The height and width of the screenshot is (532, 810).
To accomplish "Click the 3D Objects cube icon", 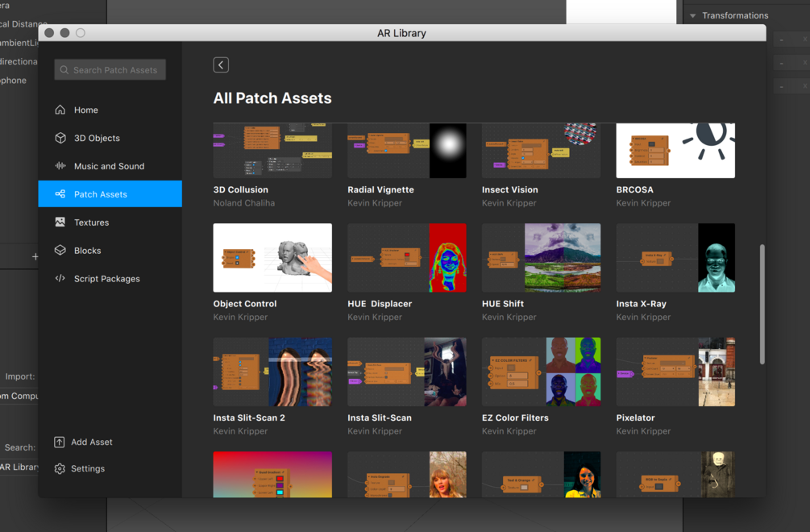I will click(x=60, y=138).
